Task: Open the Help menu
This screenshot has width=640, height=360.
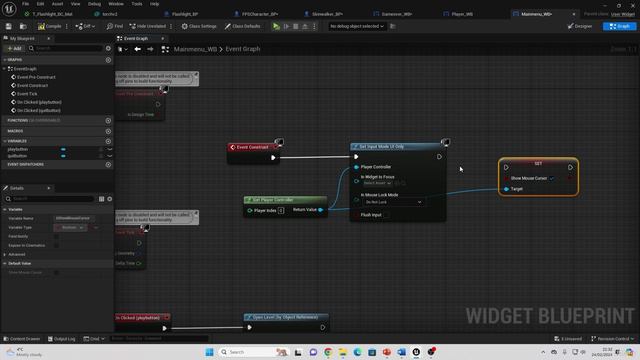Action: pyautogui.click(x=154, y=4)
